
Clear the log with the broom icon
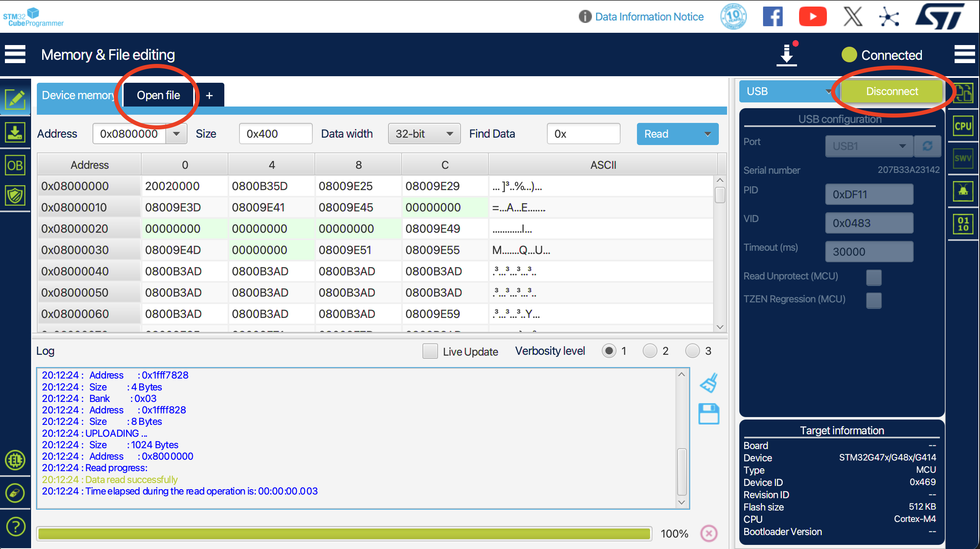click(x=709, y=383)
